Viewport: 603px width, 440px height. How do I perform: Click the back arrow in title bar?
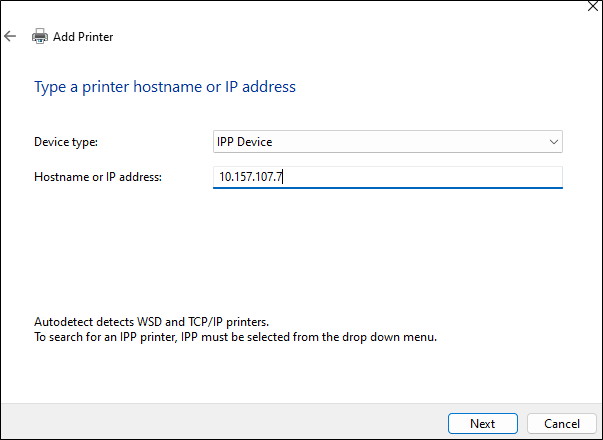(x=11, y=37)
